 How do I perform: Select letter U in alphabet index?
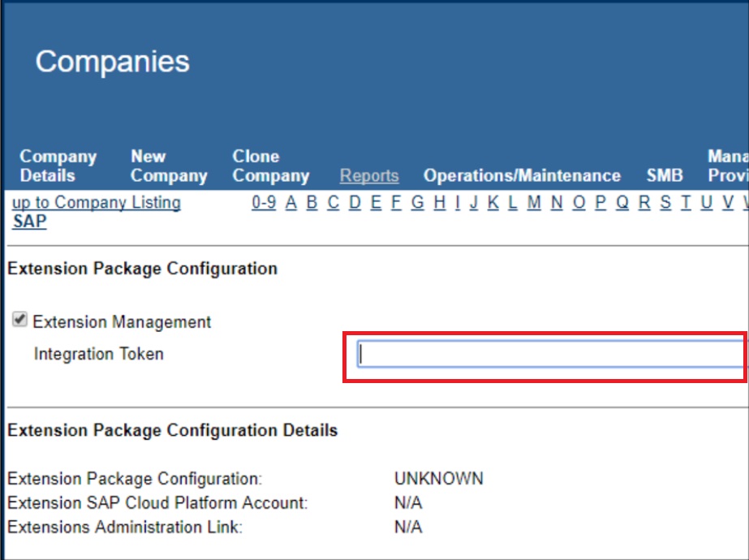click(706, 203)
